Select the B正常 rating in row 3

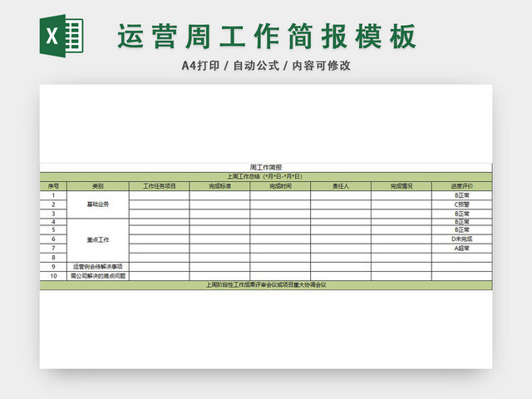(462, 214)
